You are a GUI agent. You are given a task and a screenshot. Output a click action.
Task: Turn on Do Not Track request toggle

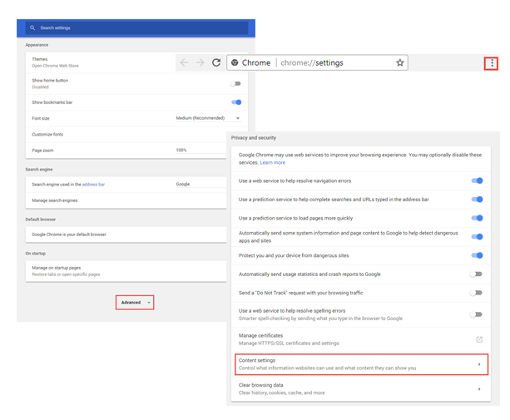click(476, 293)
